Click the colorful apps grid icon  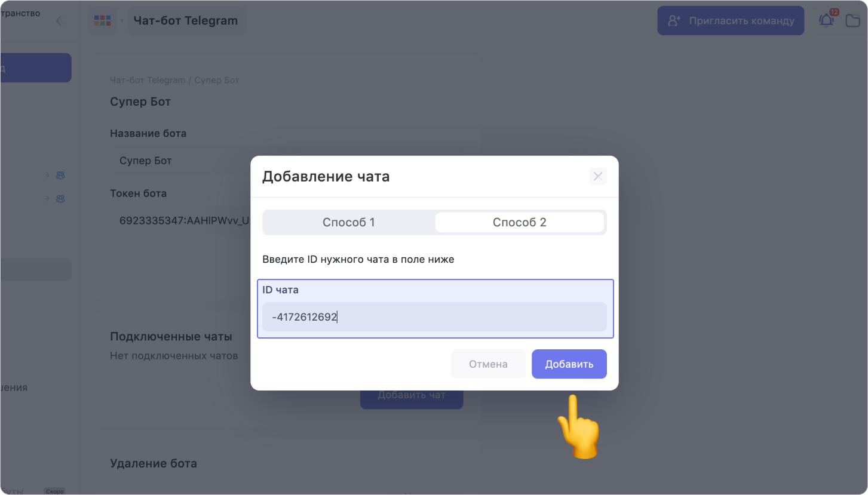(x=103, y=21)
